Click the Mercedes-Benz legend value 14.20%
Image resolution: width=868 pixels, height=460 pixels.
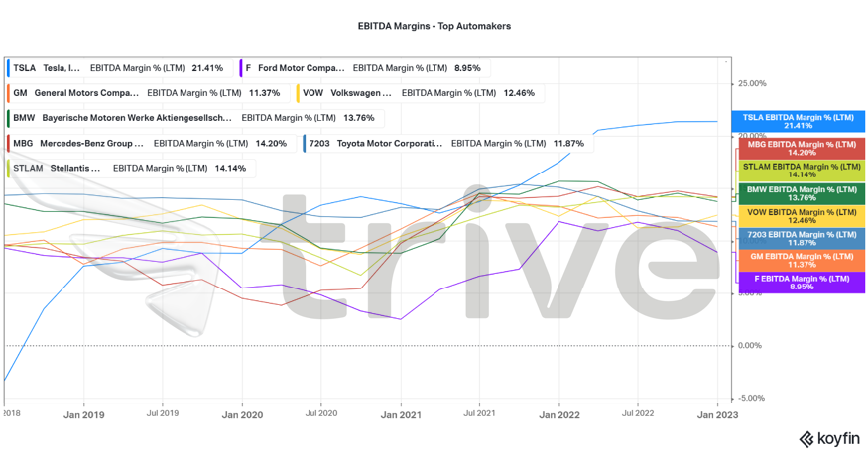tap(271, 144)
